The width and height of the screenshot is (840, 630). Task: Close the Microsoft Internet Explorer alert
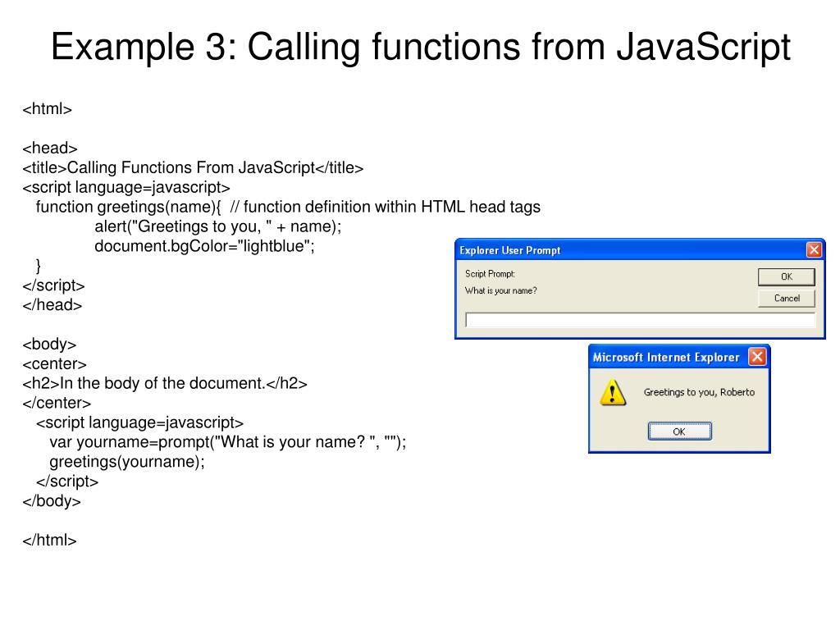point(758,357)
